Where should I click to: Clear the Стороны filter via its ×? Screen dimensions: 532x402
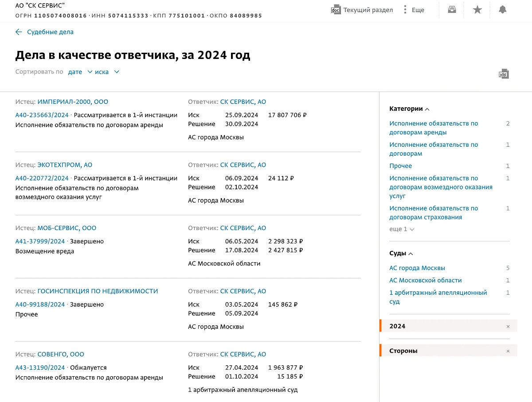tap(508, 351)
